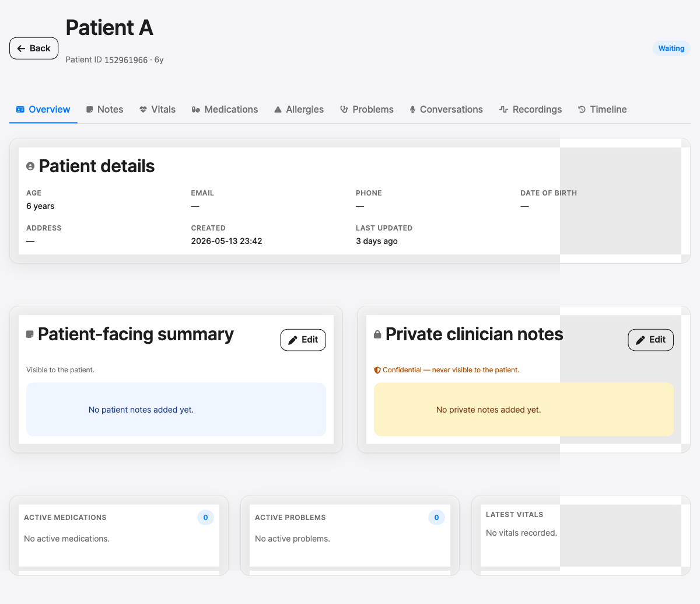Edit the Private clinician notes
Image resolution: width=700 pixels, height=604 pixels.
651,340
